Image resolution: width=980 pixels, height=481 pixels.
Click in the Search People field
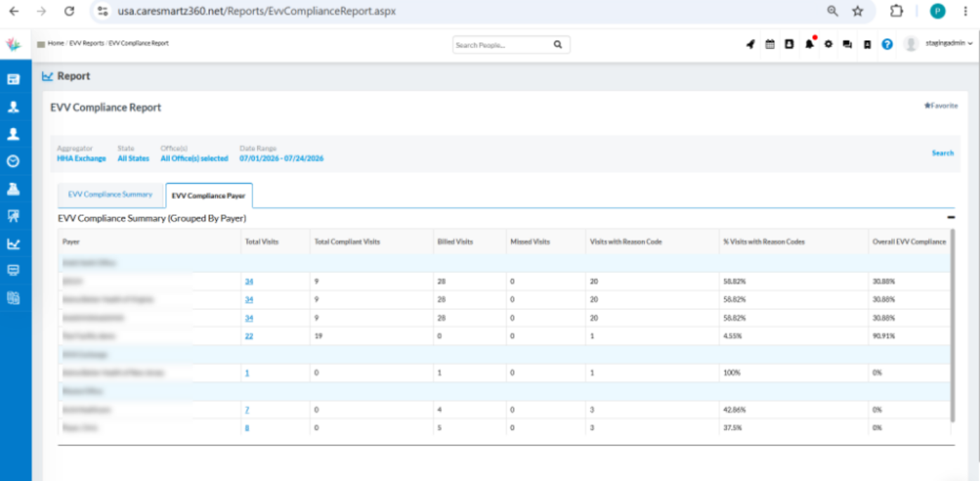click(x=501, y=45)
